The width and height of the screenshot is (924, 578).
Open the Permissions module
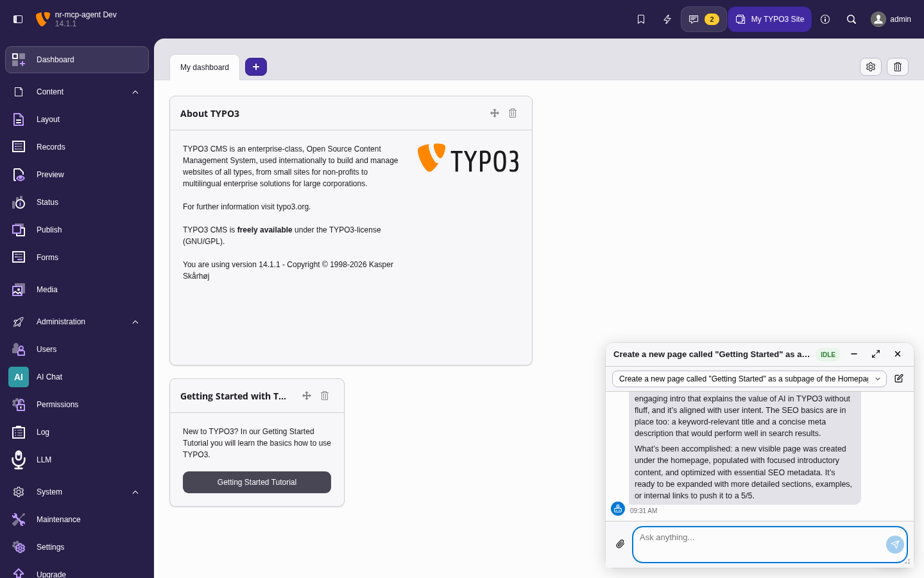(77, 405)
